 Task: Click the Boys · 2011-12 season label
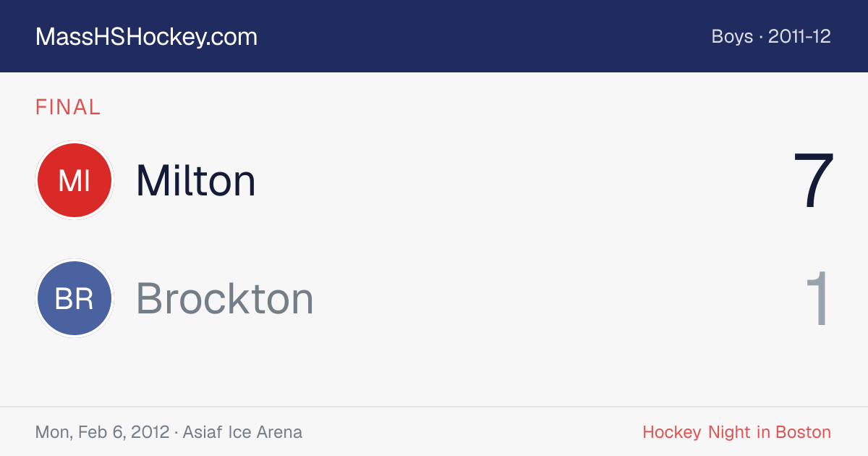point(771,36)
